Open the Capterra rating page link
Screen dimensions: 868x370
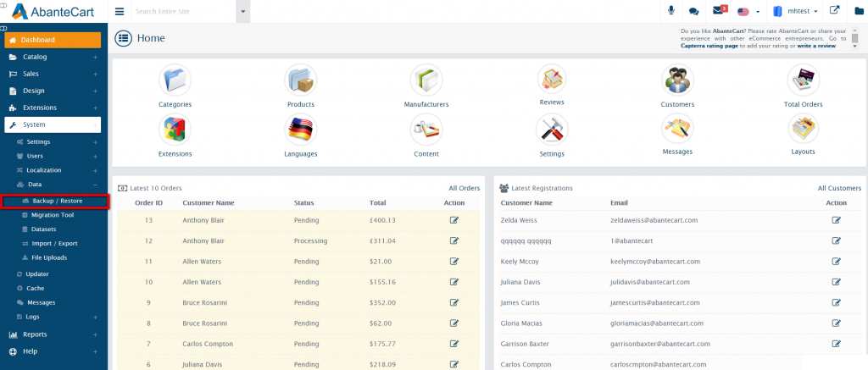[x=709, y=46]
